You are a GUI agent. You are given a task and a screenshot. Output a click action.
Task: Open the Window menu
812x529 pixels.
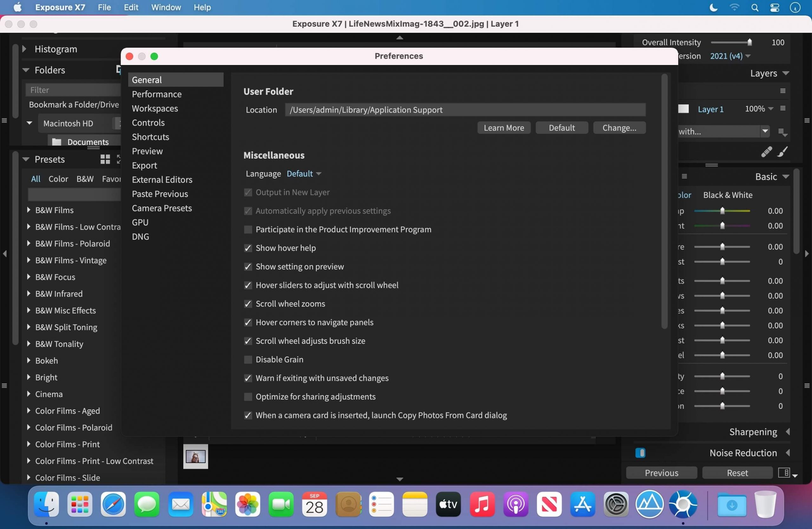(x=166, y=8)
